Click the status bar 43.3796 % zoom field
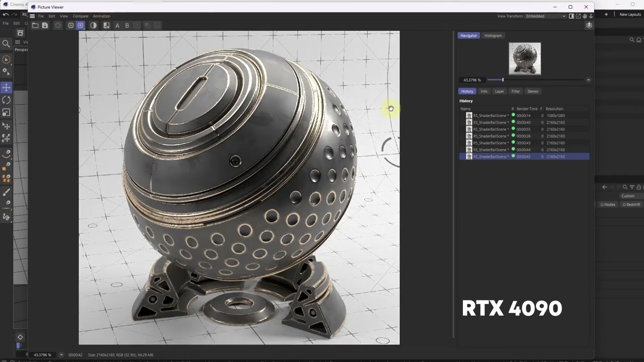The image size is (644, 362). point(43,355)
